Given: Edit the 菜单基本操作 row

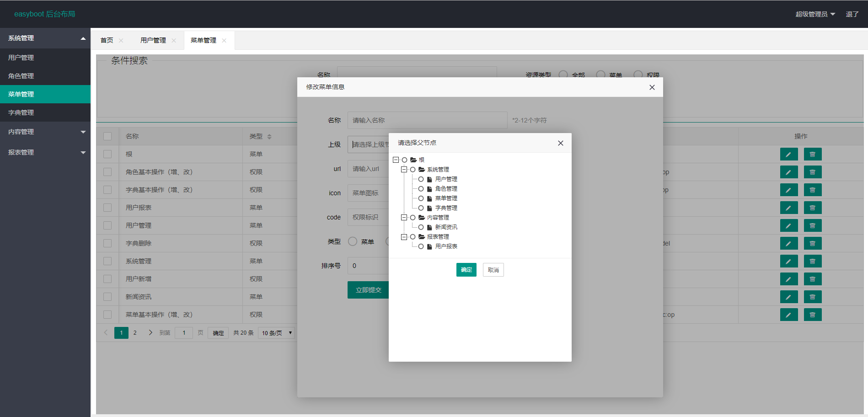Looking at the screenshot, I should tap(788, 315).
